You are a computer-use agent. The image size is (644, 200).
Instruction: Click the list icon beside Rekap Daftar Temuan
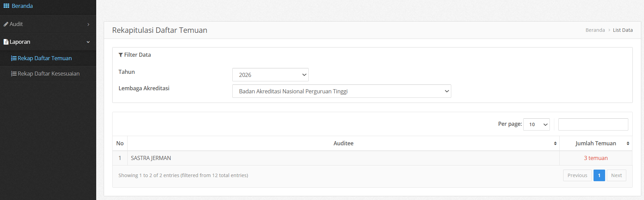[x=14, y=58]
